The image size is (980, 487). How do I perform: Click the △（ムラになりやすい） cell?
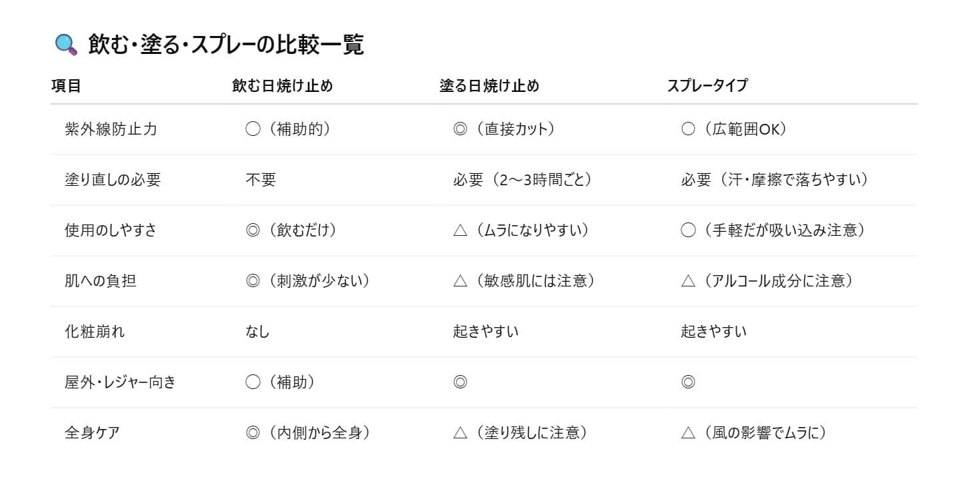[521, 231]
